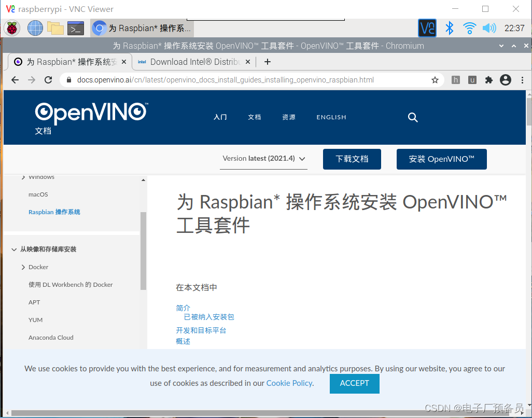Launch the terminal from the taskbar

[76, 29]
